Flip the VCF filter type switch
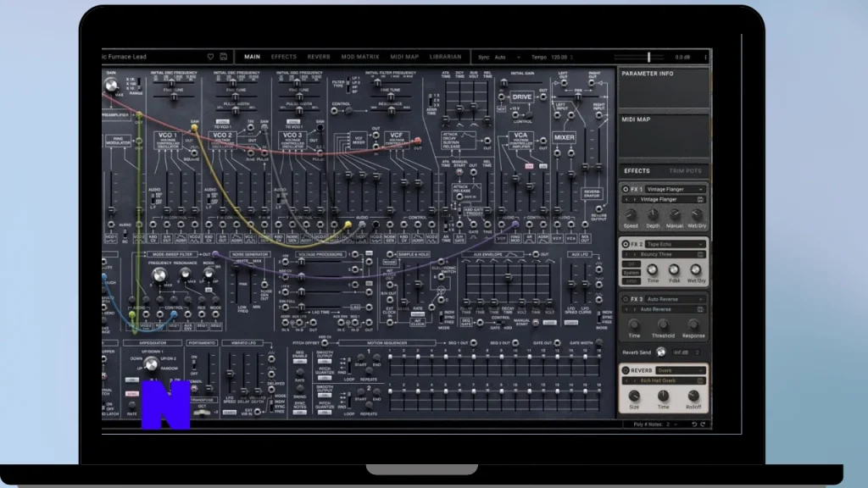Image resolution: width=868 pixels, height=488 pixels. coord(348,84)
